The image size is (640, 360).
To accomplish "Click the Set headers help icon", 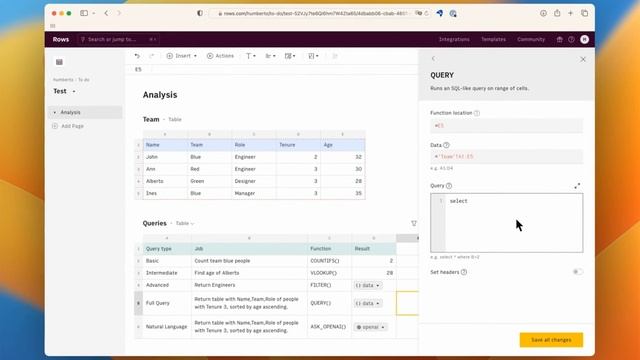I will [x=464, y=272].
